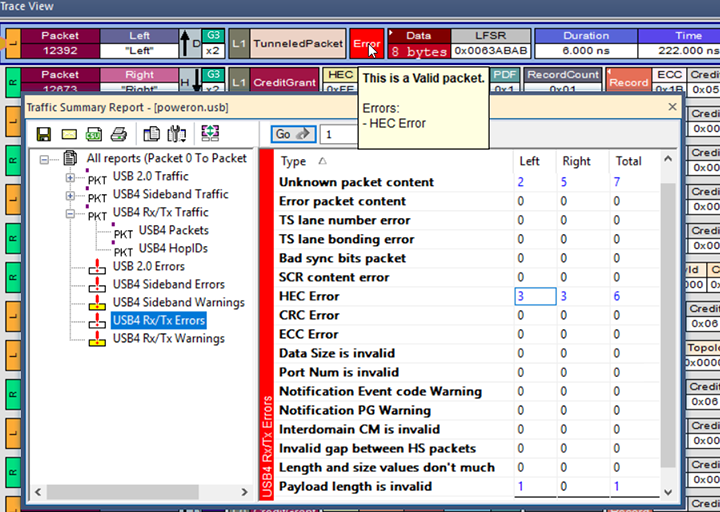720x512 pixels.
Task: Print the traffic summary report
Action: pos(119,134)
